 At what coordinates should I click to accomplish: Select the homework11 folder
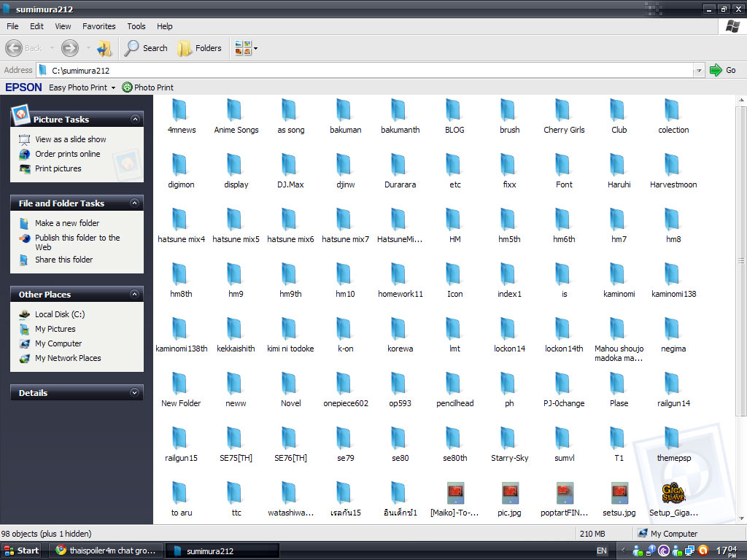click(400, 281)
